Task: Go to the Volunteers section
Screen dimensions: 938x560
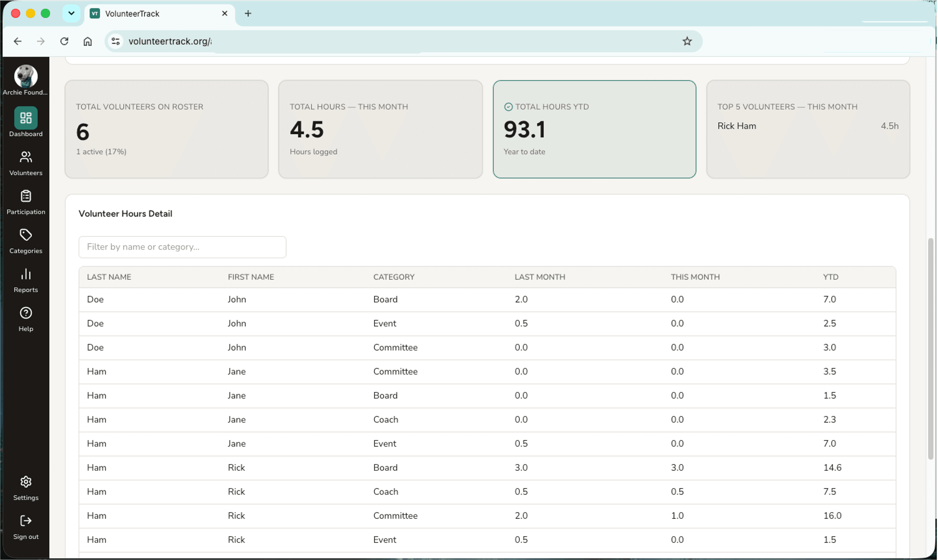Action: [26, 163]
